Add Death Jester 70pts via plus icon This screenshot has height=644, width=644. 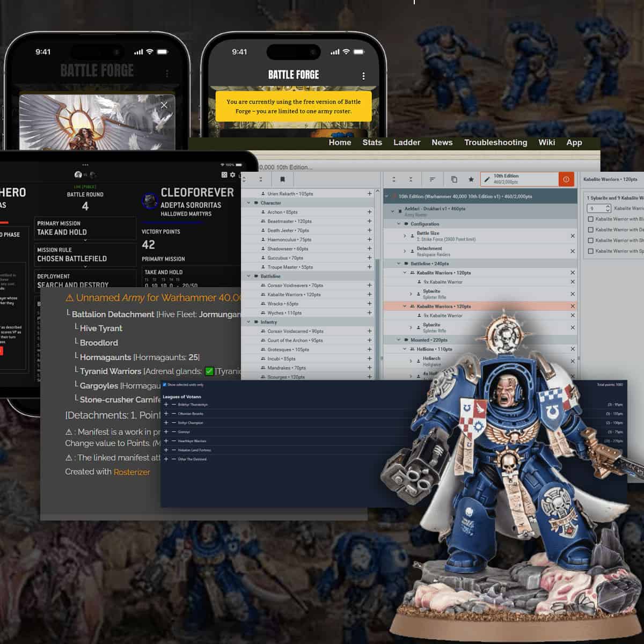click(369, 230)
